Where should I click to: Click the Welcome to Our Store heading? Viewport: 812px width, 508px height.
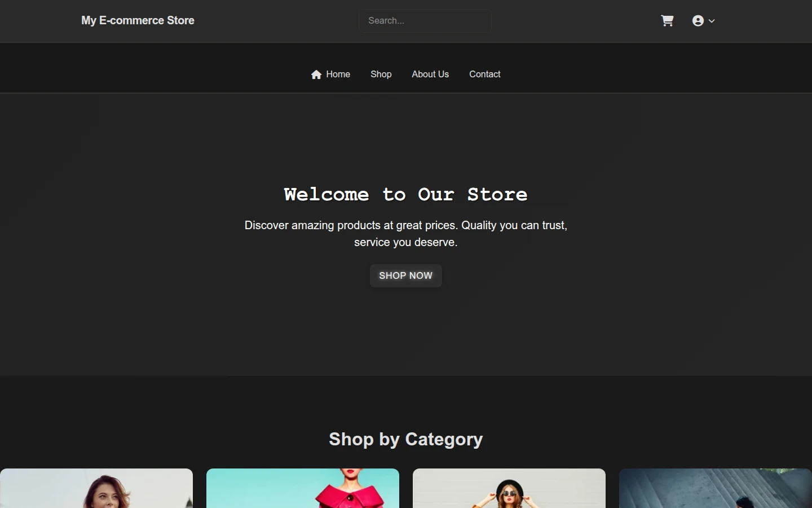tap(406, 195)
